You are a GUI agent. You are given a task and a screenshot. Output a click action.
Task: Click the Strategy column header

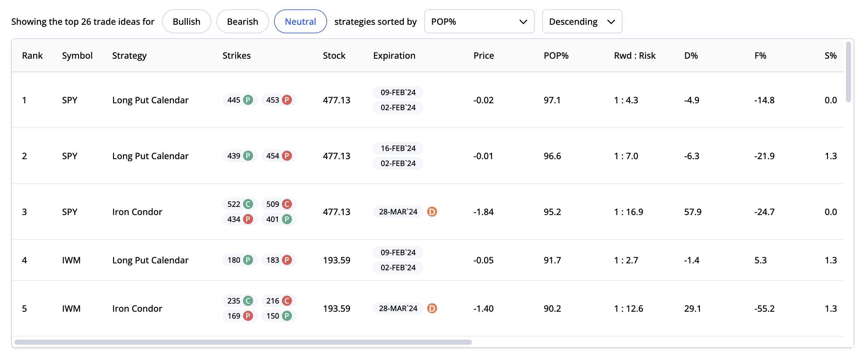click(130, 56)
